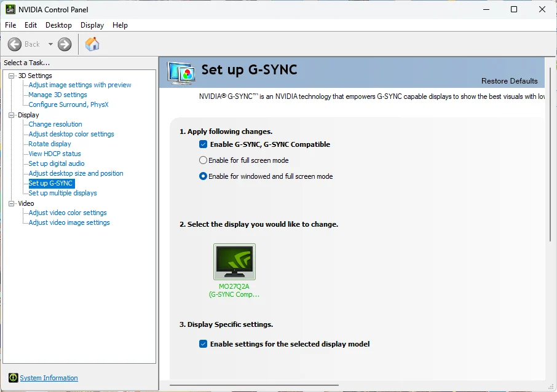Open Adjust desktop color settings
The image size is (557, 392).
[x=71, y=134]
